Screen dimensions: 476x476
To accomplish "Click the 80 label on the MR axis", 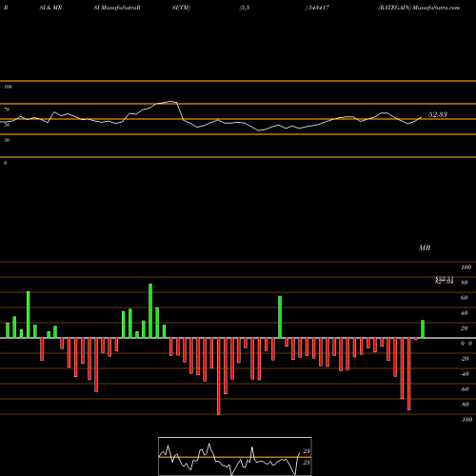I will coord(465,283).
